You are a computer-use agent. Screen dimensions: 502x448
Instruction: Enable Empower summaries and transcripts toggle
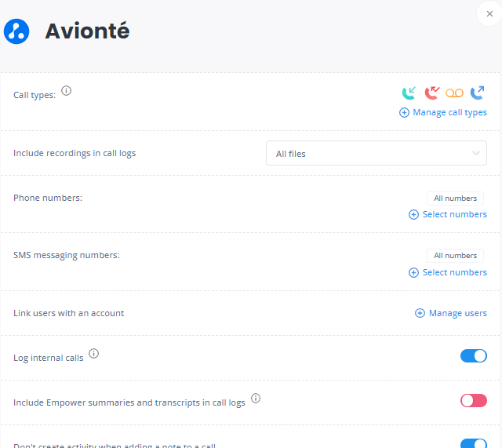click(x=473, y=401)
